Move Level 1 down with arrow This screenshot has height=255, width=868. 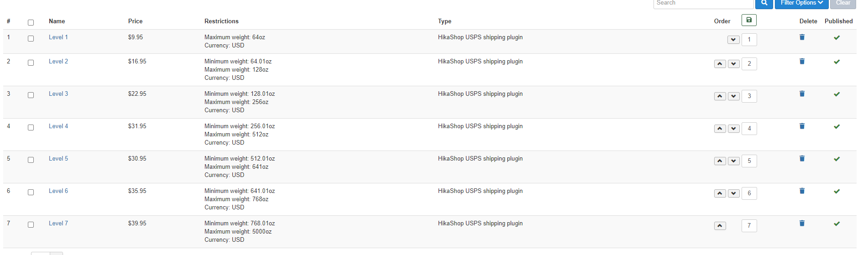733,40
